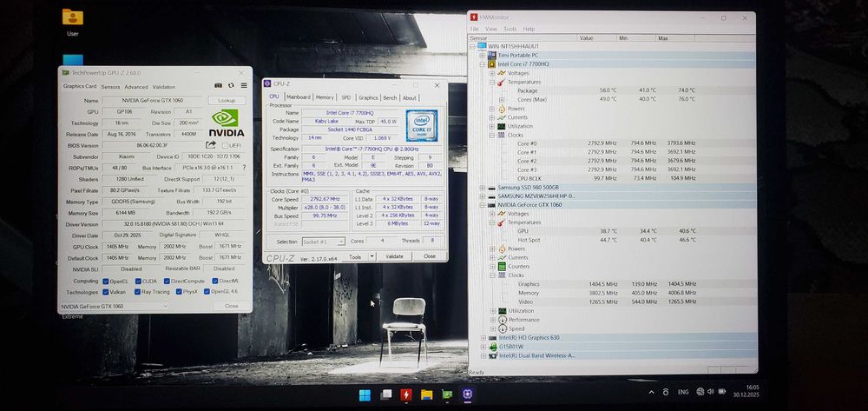Viewport: 868px width, 411px height.
Task: Click the Speed gauge icon in HWMonitor
Action: point(502,328)
